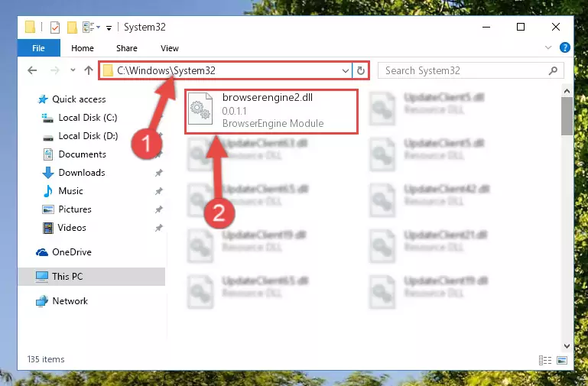The image size is (588, 386).
Task: Open the Videos folder in the navigation pane
Action: point(72,228)
